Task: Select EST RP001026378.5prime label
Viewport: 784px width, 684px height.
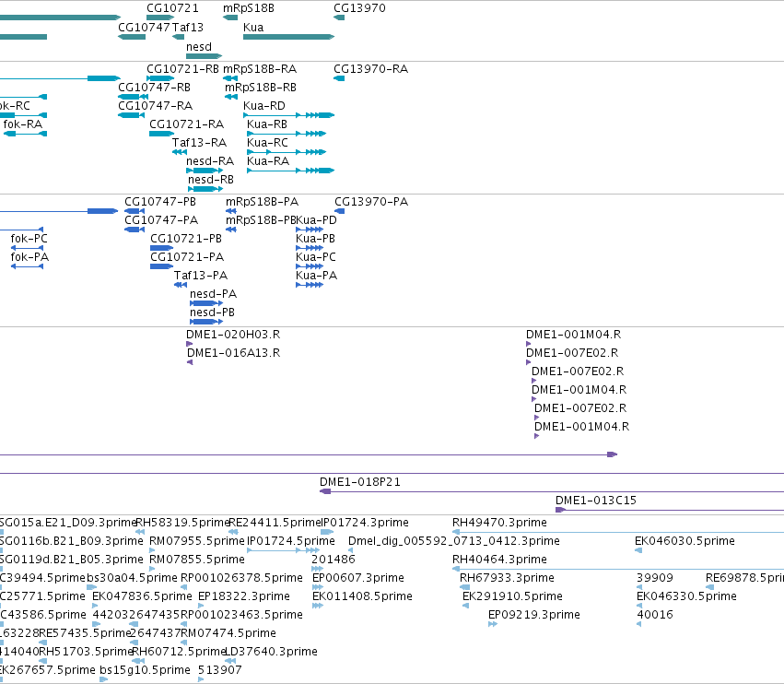Action: tap(241, 578)
